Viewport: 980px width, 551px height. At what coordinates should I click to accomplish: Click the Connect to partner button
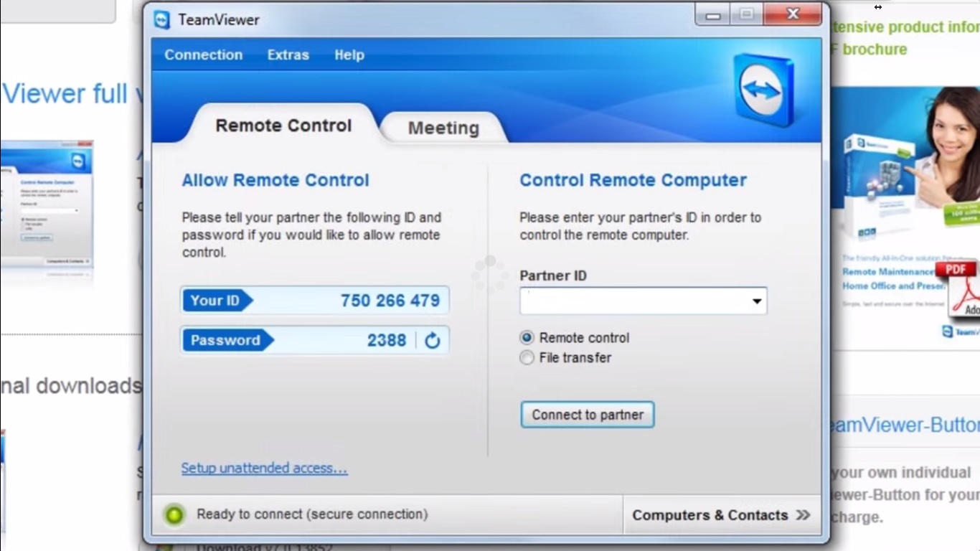coord(588,415)
